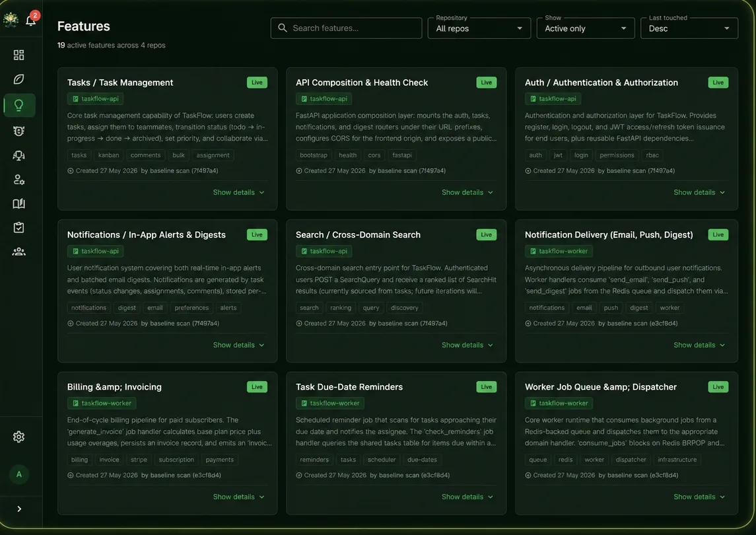Viewport: 756px width, 535px height.
Task: Click the bootstrap tag
Action: 314,155
